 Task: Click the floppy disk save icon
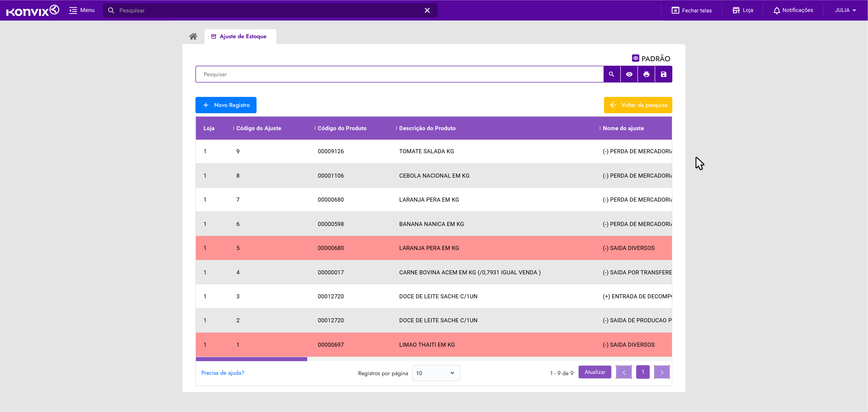coord(663,74)
